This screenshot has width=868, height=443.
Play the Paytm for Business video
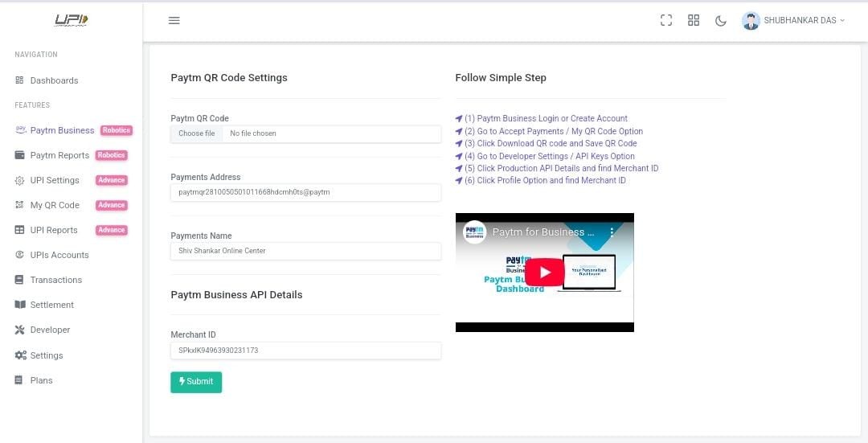point(545,272)
